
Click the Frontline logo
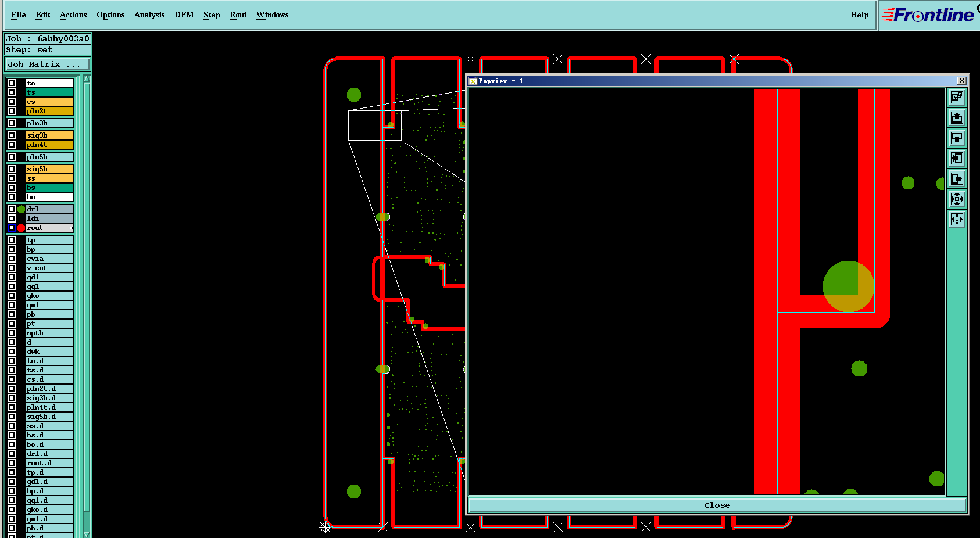tap(928, 15)
